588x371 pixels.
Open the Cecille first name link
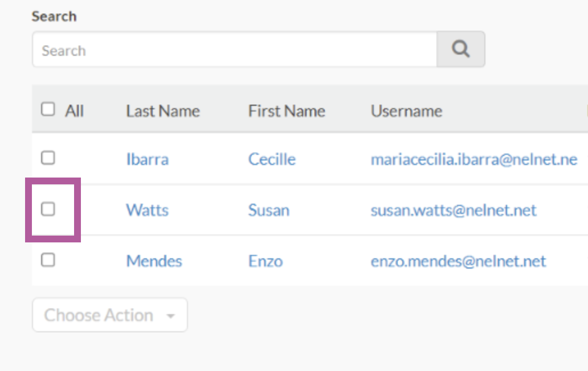coord(272,159)
